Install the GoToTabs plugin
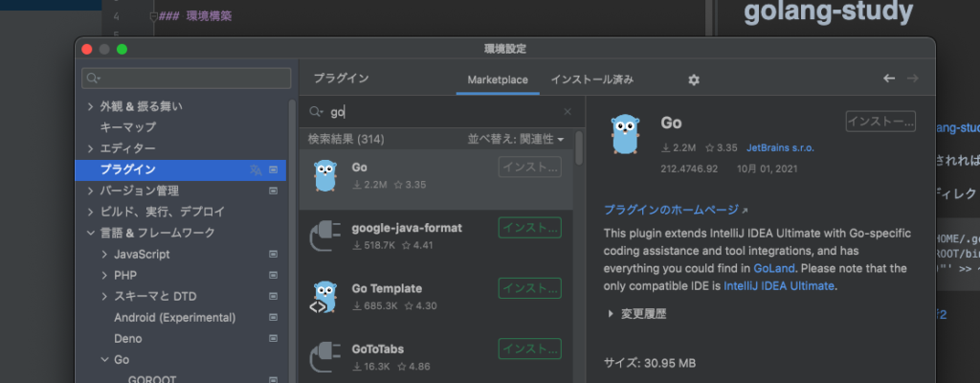The height and width of the screenshot is (383, 980). tap(529, 349)
